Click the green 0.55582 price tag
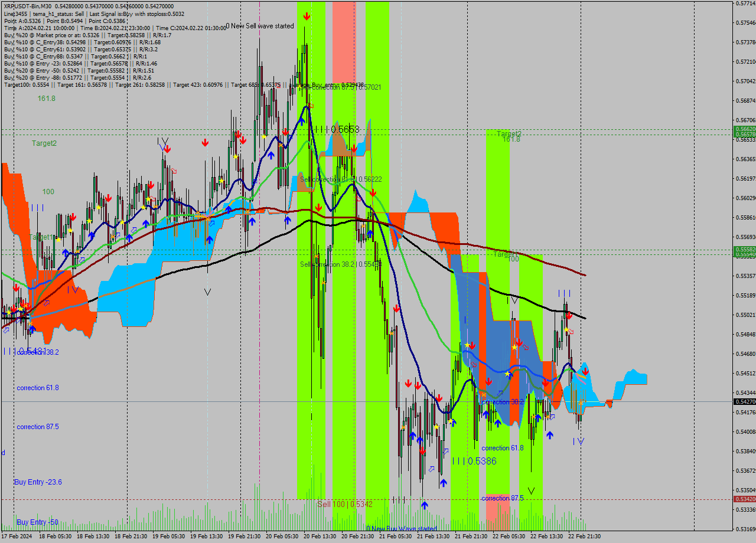This screenshot has height=543, width=756. pos(745,249)
